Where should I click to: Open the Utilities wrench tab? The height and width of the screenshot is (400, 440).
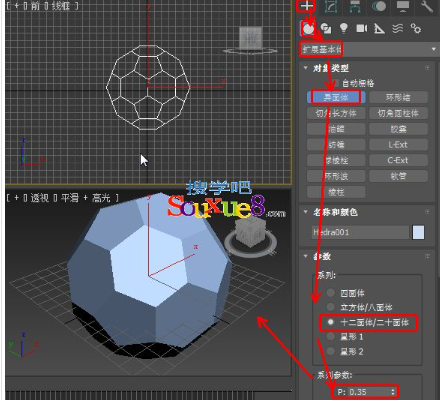coord(427,6)
